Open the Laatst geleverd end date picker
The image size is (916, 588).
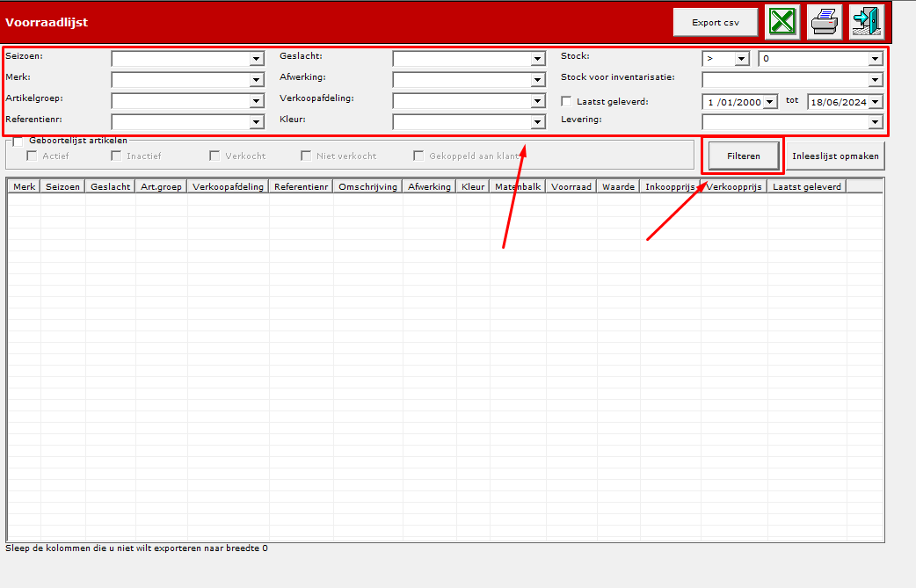pyautogui.click(x=875, y=102)
